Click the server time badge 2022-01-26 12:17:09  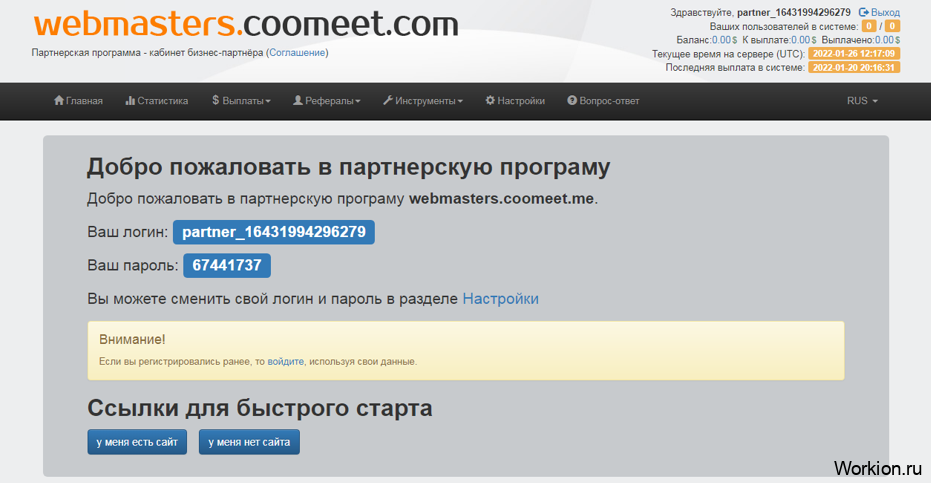pos(854,53)
